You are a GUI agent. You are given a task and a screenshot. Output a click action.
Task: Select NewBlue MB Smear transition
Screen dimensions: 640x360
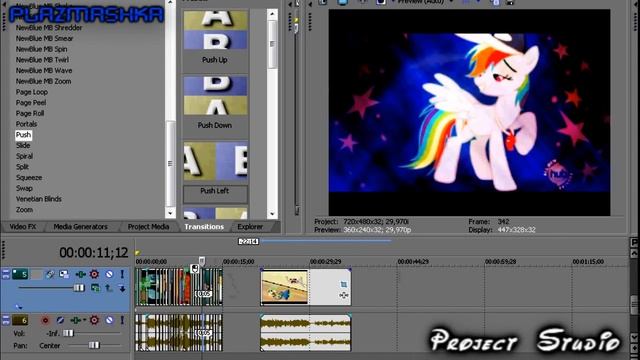pyautogui.click(x=44, y=38)
